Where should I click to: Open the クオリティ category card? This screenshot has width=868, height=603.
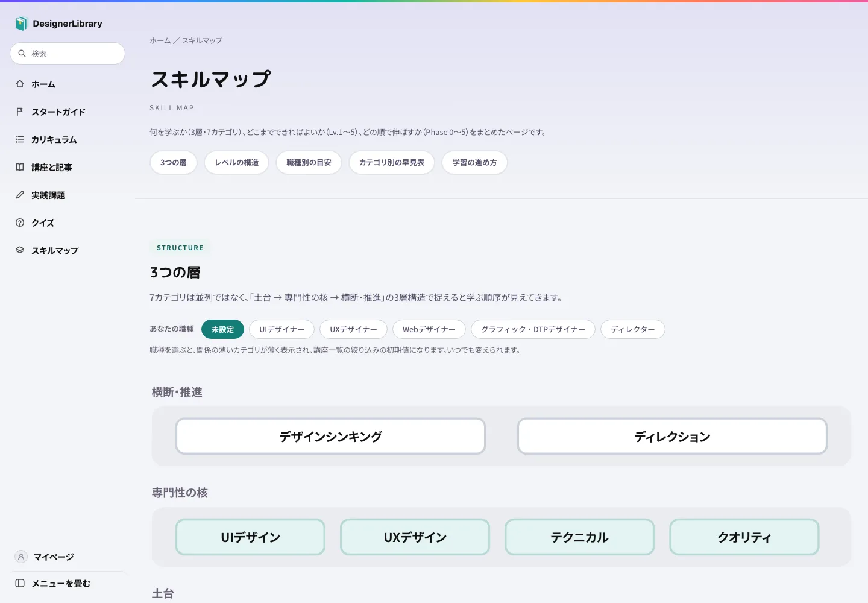click(744, 537)
